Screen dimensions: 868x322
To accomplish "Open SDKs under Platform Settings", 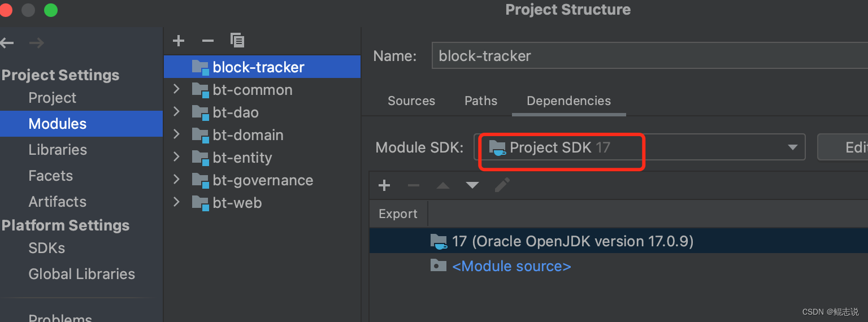I will [x=47, y=248].
